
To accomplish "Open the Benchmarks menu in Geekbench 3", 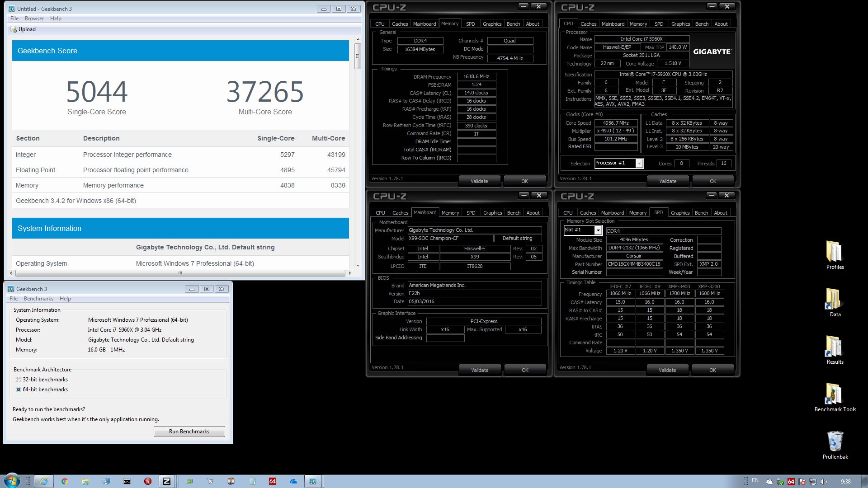I will pyautogui.click(x=38, y=299).
